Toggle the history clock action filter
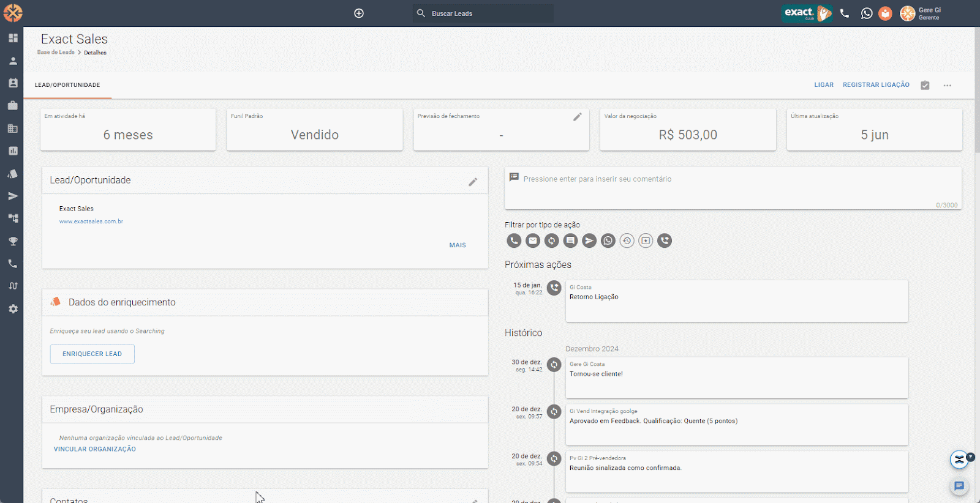This screenshot has height=503, width=980. point(627,241)
